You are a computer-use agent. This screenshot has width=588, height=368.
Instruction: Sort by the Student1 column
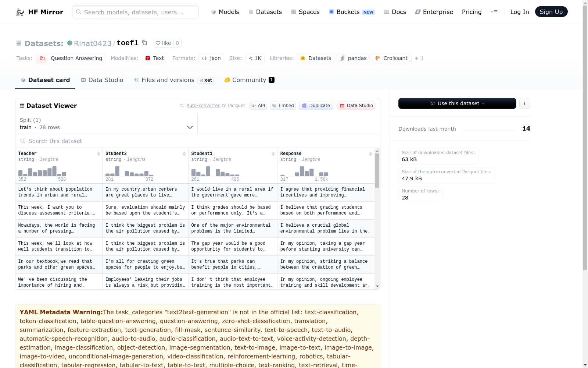pos(273,154)
